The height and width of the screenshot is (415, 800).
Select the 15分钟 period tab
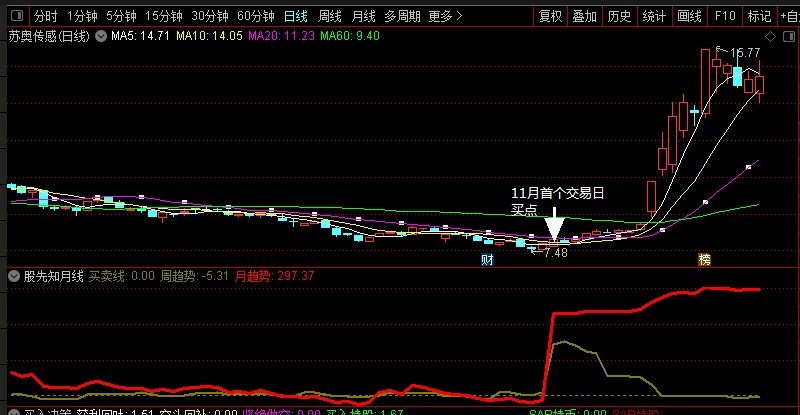(163, 16)
